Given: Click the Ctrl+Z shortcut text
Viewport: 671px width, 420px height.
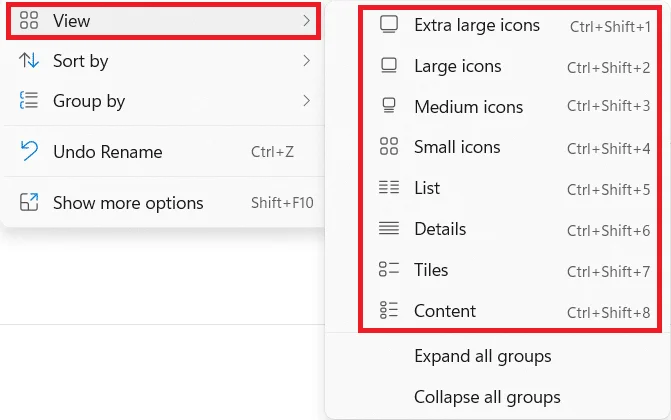Looking at the screenshot, I should click(272, 152).
